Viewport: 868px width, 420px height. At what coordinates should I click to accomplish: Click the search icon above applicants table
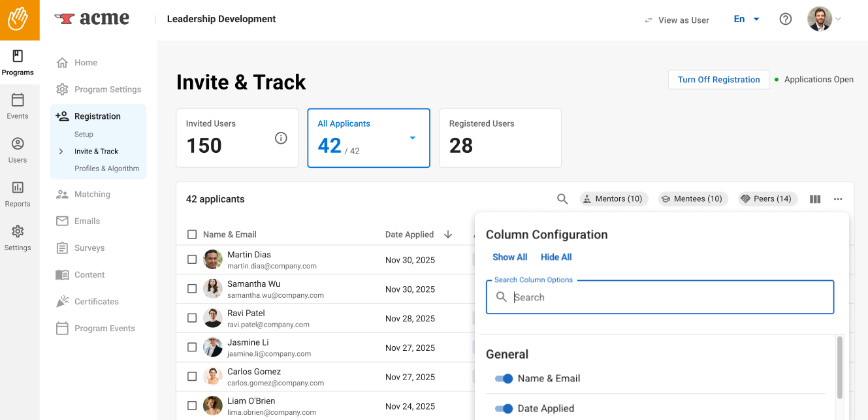562,199
